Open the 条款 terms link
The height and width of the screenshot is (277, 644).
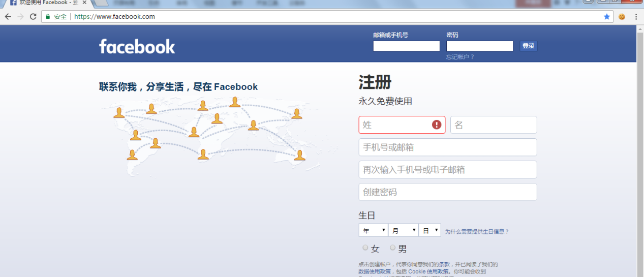[x=444, y=264]
